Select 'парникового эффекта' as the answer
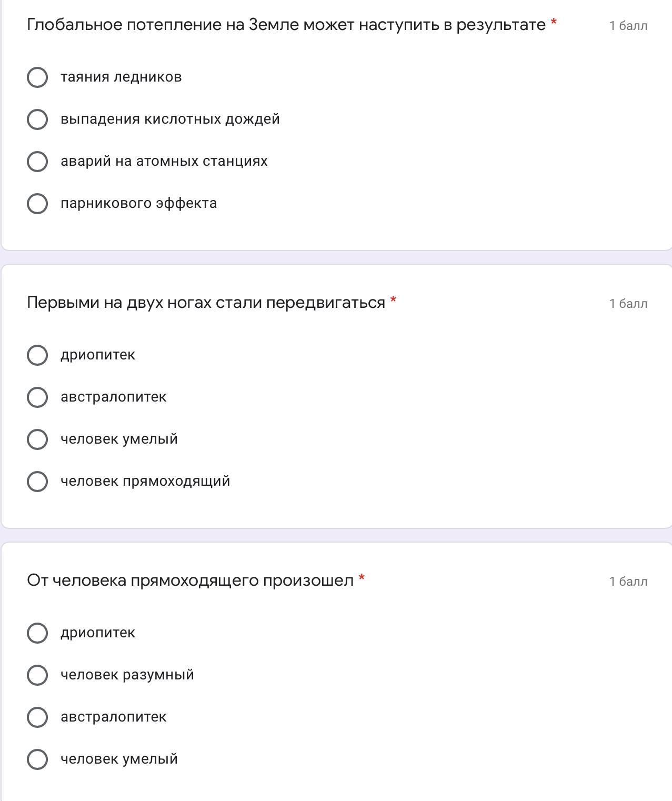672x801 pixels. click(37, 204)
